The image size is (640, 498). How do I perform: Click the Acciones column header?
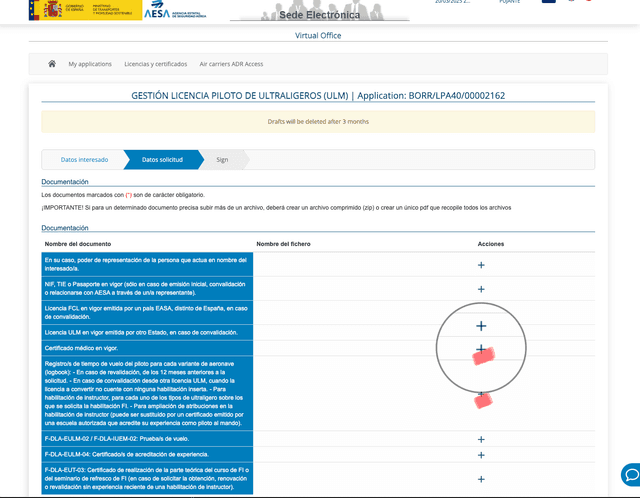pyautogui.click(x=491, y=244)
